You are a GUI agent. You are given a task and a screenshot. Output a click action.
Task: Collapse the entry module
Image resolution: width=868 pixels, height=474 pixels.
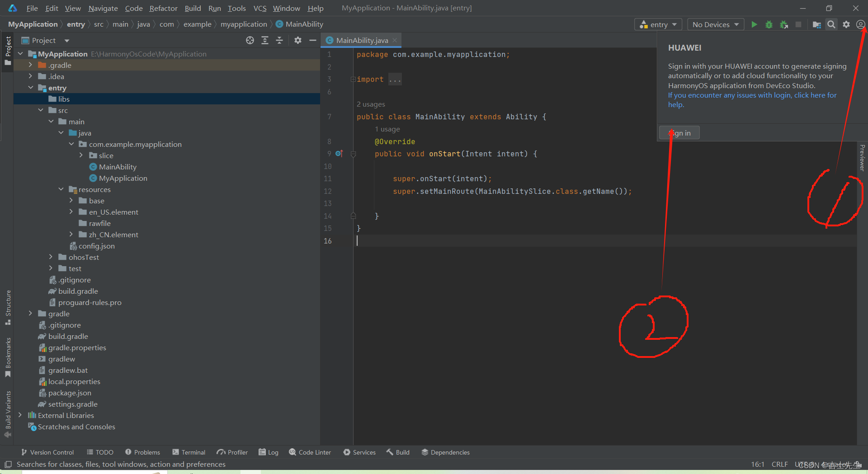pos(30,88)
